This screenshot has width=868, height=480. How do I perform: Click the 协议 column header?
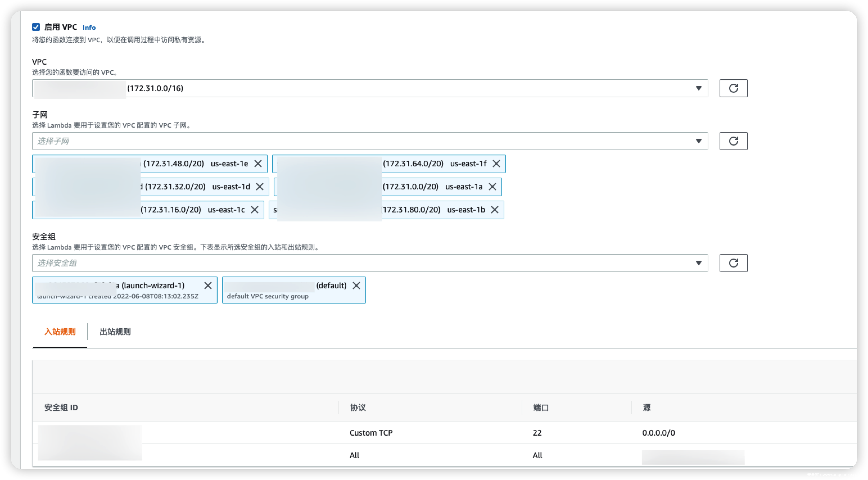click(358, 407)
